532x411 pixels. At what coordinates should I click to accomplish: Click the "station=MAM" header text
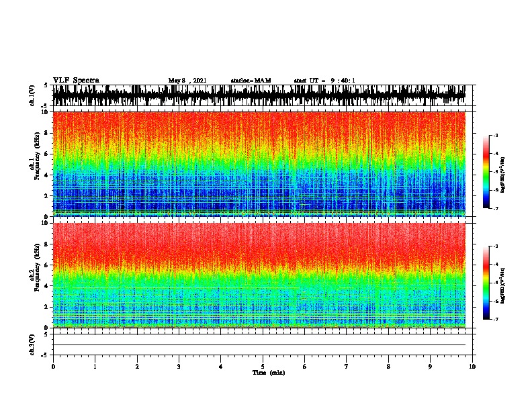click(251, 81)
